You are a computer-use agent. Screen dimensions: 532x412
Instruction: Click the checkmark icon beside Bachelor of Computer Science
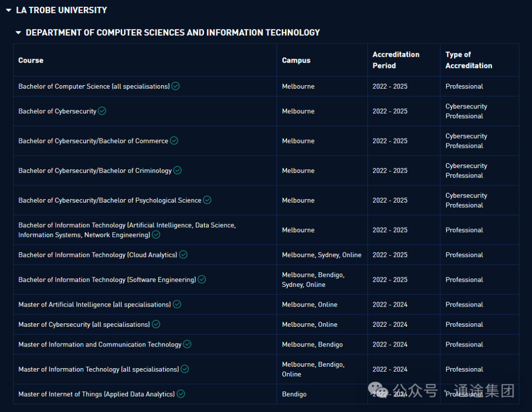(x=175, y=86)
